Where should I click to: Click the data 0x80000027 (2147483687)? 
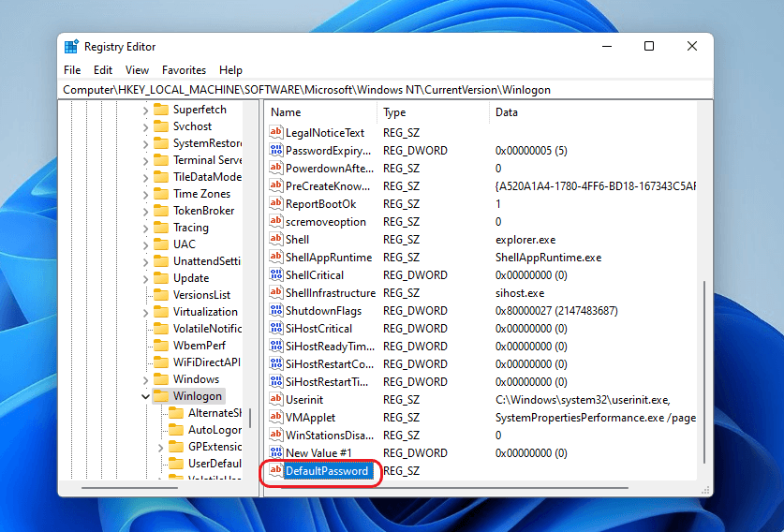tap(556, 311)
